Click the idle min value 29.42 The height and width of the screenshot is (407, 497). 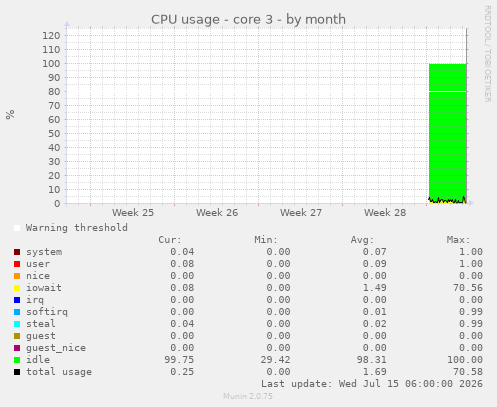click(275, 360)
